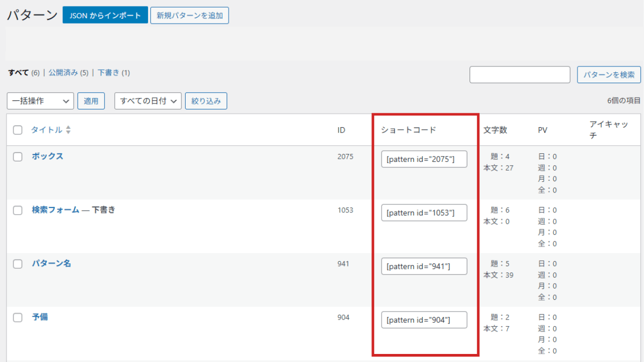Screen dimensions: 644x362
Task: Click 本文：39 in パターン名 row
Action: tap(498, 275)
